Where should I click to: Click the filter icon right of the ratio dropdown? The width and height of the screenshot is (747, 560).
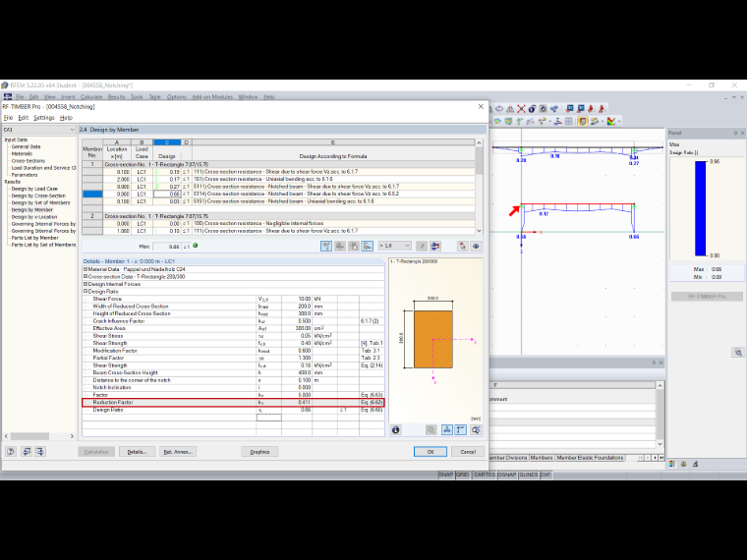click(421, 247)
